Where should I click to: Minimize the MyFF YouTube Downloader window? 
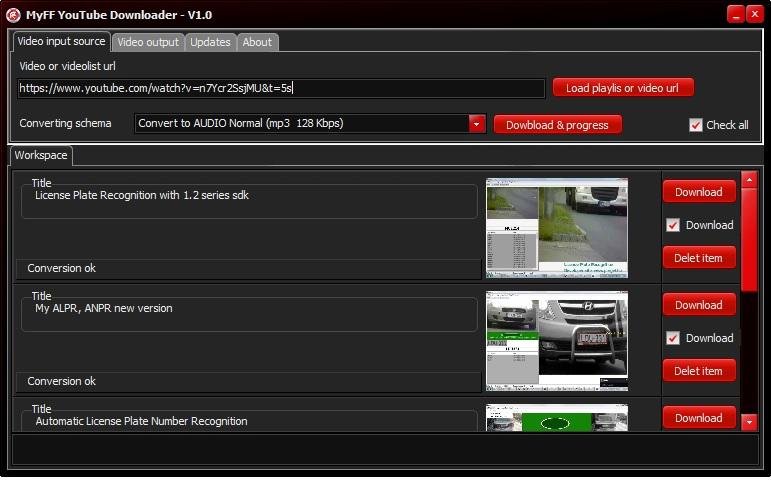[736, 14]
